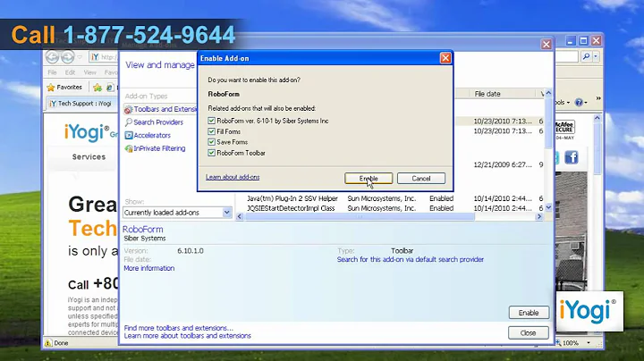The image size is (644, 361).
Task: Click Enable in the Enable Add-on dialog
Action: click(369, 179)
